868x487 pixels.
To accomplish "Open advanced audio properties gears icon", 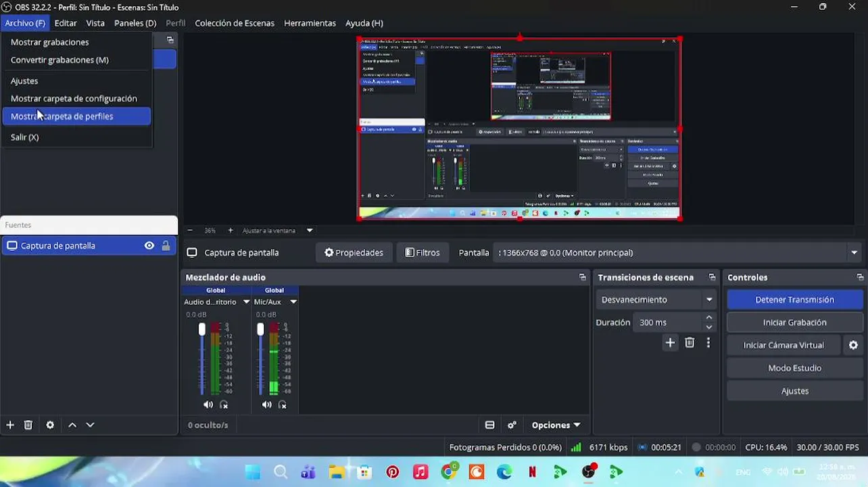I will coord(512,425).
